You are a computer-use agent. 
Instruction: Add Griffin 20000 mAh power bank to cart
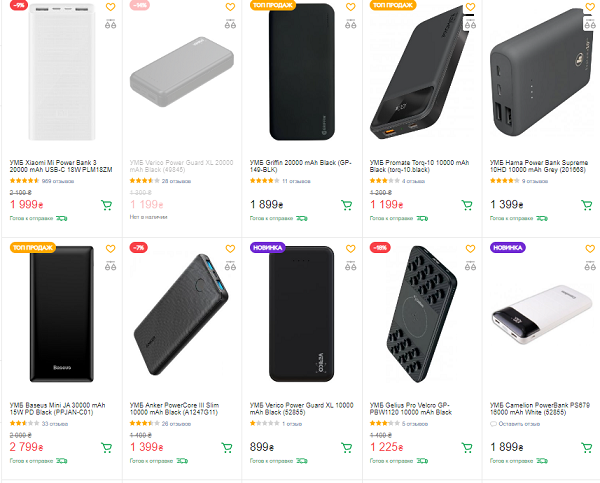point(347,205)
